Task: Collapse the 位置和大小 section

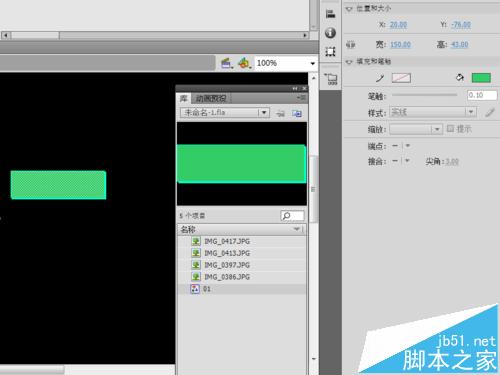Action: tap(349, 9)
